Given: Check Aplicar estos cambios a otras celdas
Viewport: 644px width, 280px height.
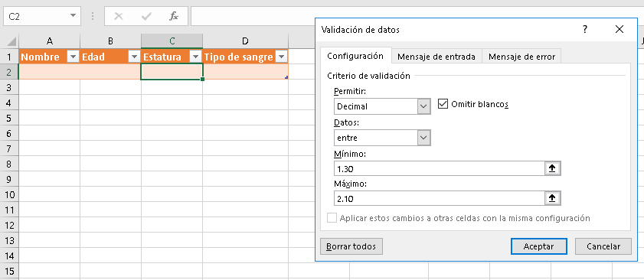Looking at the screenshot, I should pos(332,218).
